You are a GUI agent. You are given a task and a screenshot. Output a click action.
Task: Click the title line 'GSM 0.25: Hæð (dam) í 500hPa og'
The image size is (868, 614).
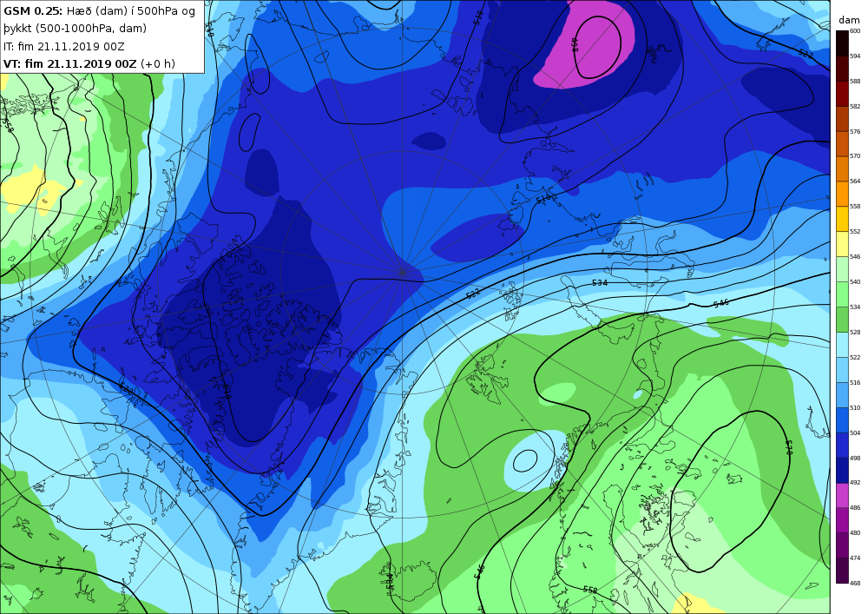coord(100,10)
